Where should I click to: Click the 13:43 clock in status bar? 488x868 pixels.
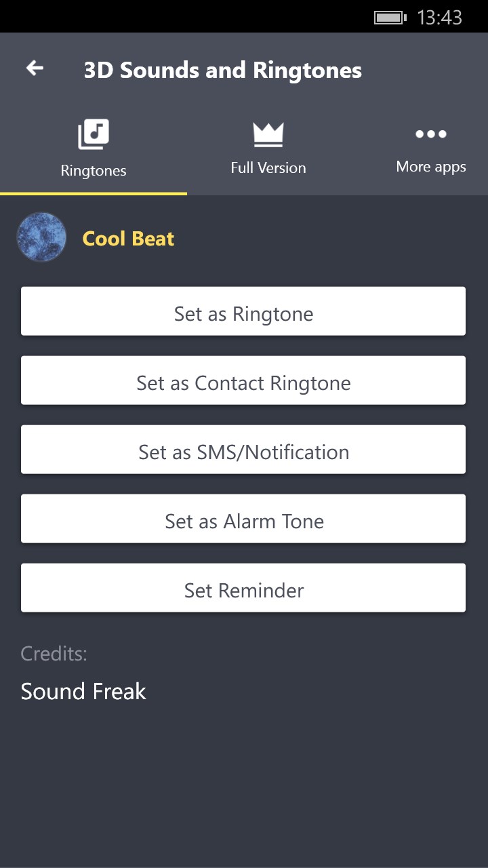439,17
